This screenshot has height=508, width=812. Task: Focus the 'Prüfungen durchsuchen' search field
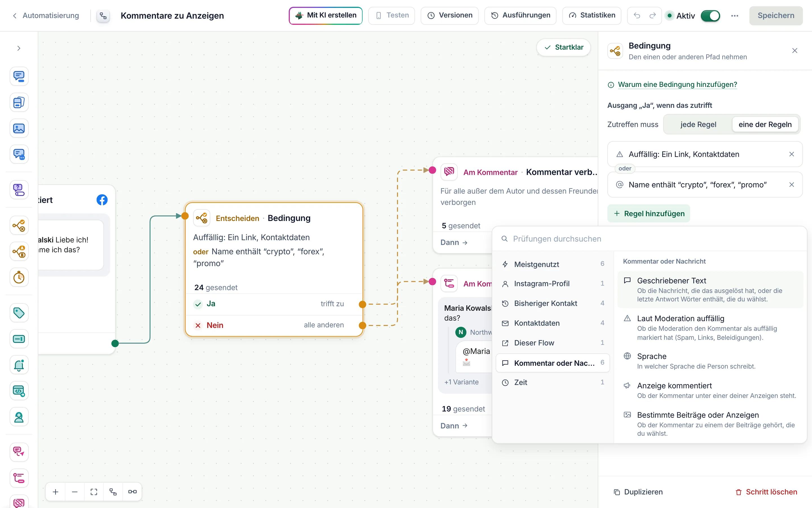click(649, 239)
